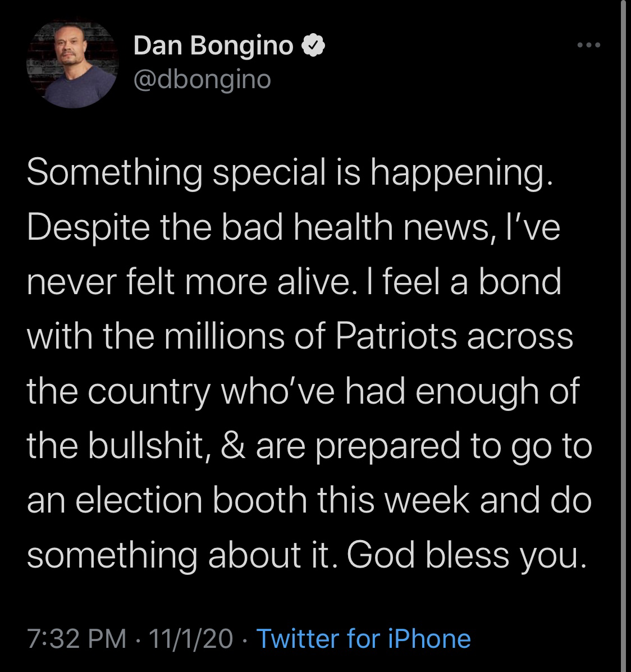Open the Twitter for iPhone source link

[x=363, y=639]
